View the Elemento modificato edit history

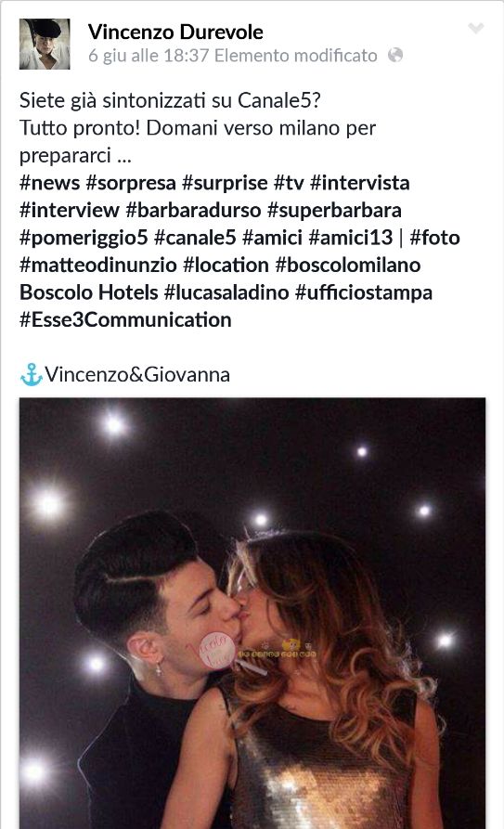tap(296, 56)
